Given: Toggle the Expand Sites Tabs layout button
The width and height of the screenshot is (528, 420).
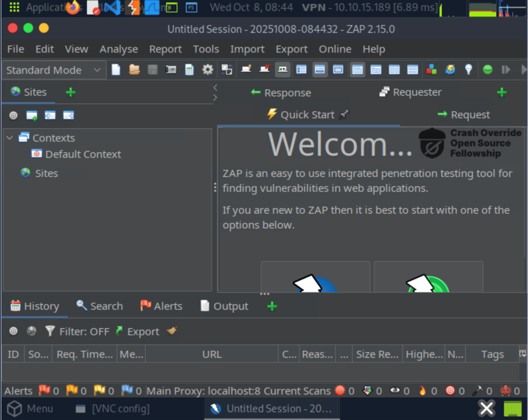Looking at the screenshot, I should click(301, 70).
